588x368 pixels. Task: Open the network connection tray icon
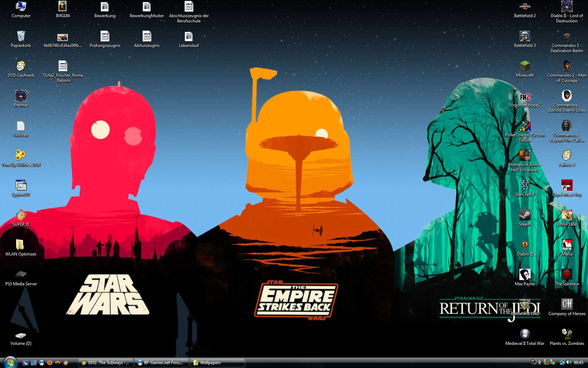[562, 362]
